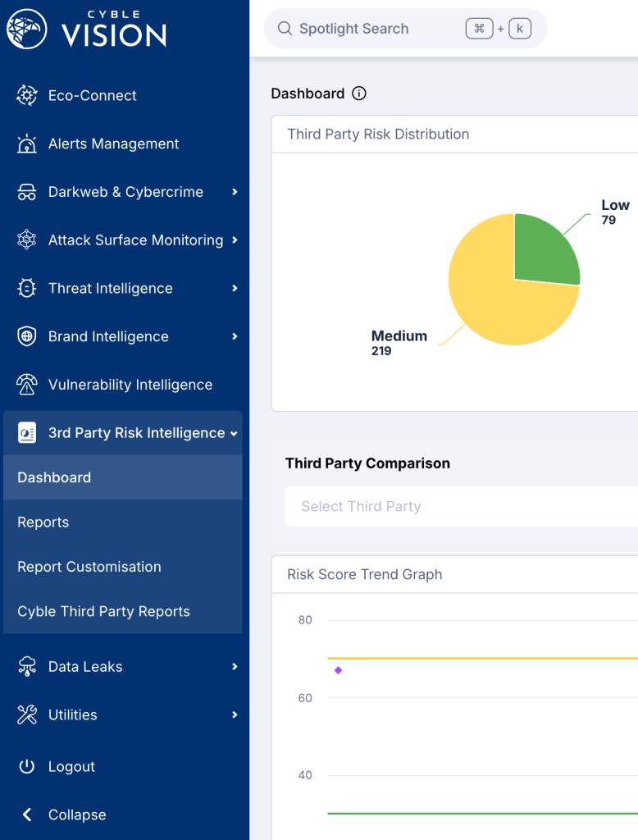Open the Select Third Party dropdown

point(459,506)
